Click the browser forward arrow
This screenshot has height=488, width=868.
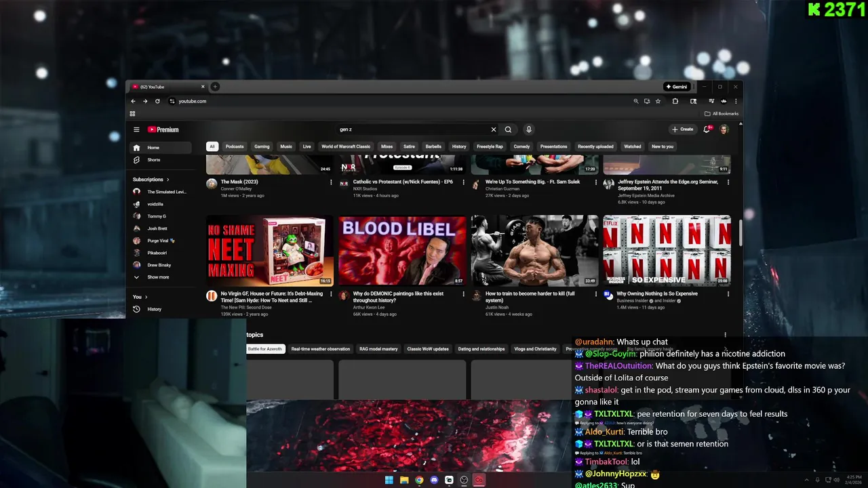click(x=145, y=101)
